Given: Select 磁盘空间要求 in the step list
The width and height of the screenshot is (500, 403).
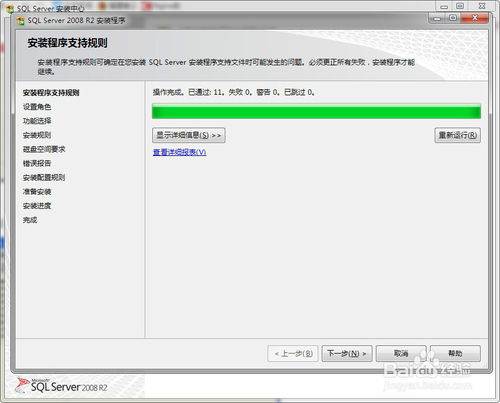Looking at the screenshot, I should (44, 149).
